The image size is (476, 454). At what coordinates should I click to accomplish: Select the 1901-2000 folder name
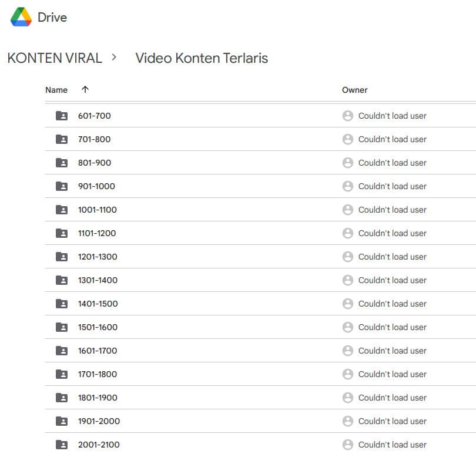99,421
